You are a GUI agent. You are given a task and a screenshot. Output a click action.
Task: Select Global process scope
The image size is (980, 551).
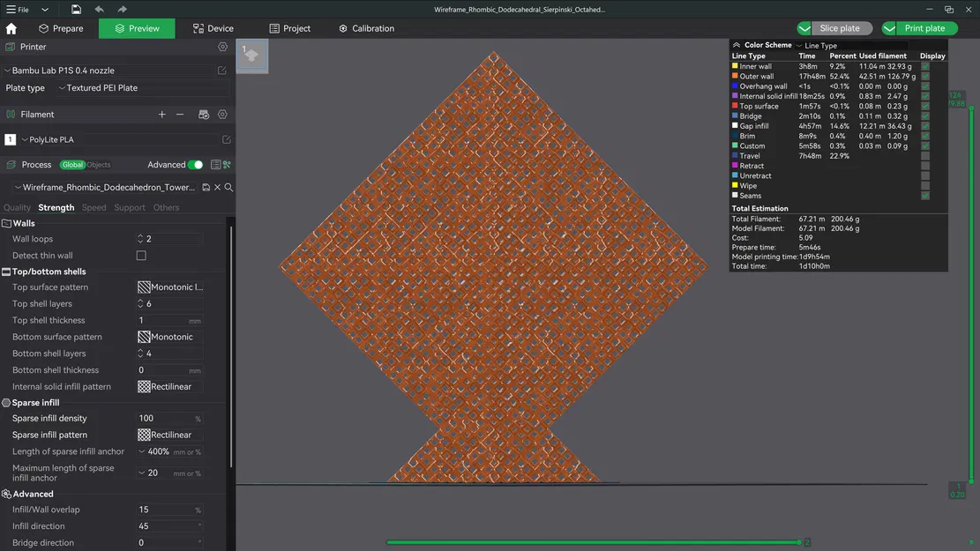pyautogui.click(x=72, y=165)
